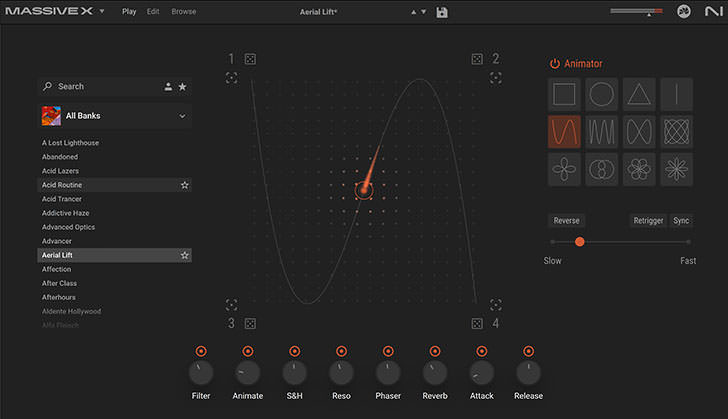The image size is (728, 419).
Task: Disable the assignment toggle above Filter knob
Action: click(x=201, y=351)
